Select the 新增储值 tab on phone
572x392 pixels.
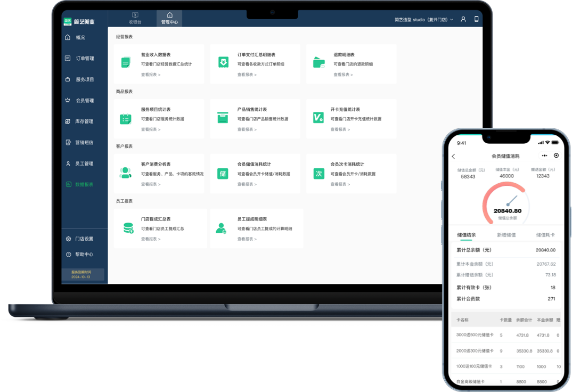(506, 235)
